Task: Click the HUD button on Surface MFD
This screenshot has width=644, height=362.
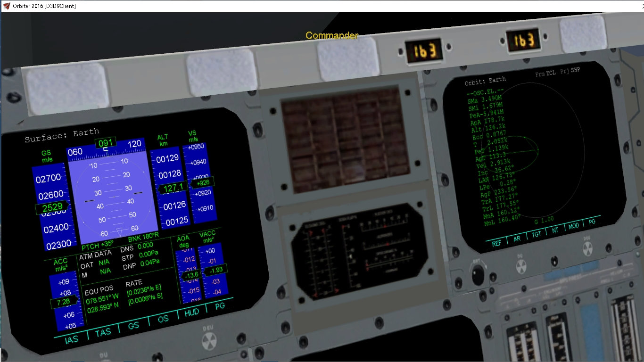Action: pyautogui.click(x=192, y=312)
